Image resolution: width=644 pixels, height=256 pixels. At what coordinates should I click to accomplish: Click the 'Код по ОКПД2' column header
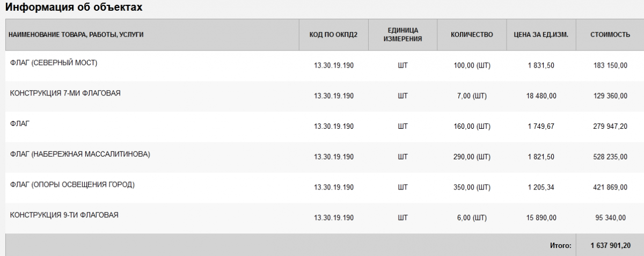pyautogui.click(x=333, y=35)
